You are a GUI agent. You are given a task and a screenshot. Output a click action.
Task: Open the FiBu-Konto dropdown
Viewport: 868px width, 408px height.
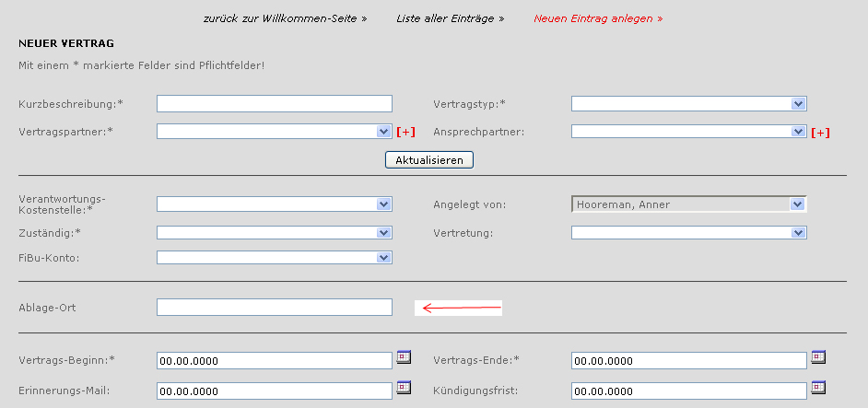pyautogui.click(x=274, y=258)
